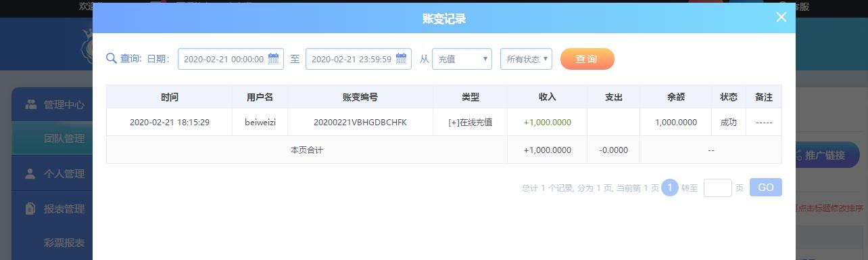Click the page number input field

pos(717,188)
